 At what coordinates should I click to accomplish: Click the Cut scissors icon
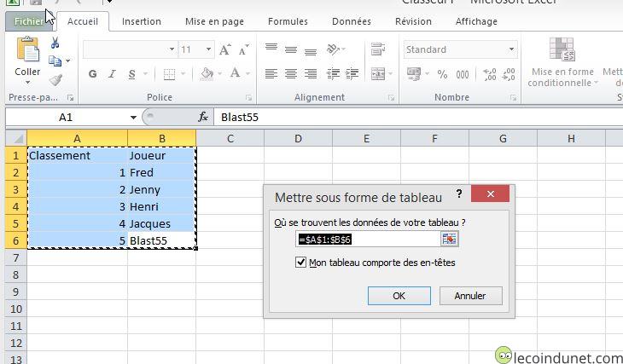(x=55, y=43)
